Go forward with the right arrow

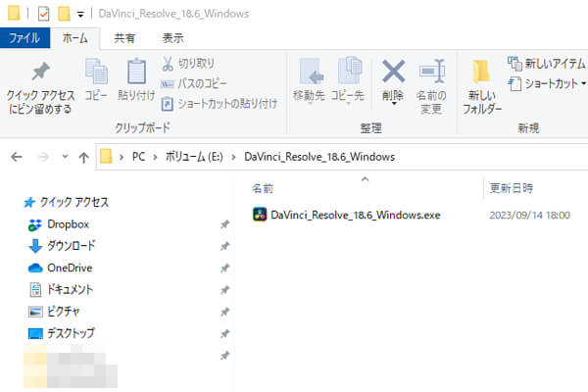point(43,157)
